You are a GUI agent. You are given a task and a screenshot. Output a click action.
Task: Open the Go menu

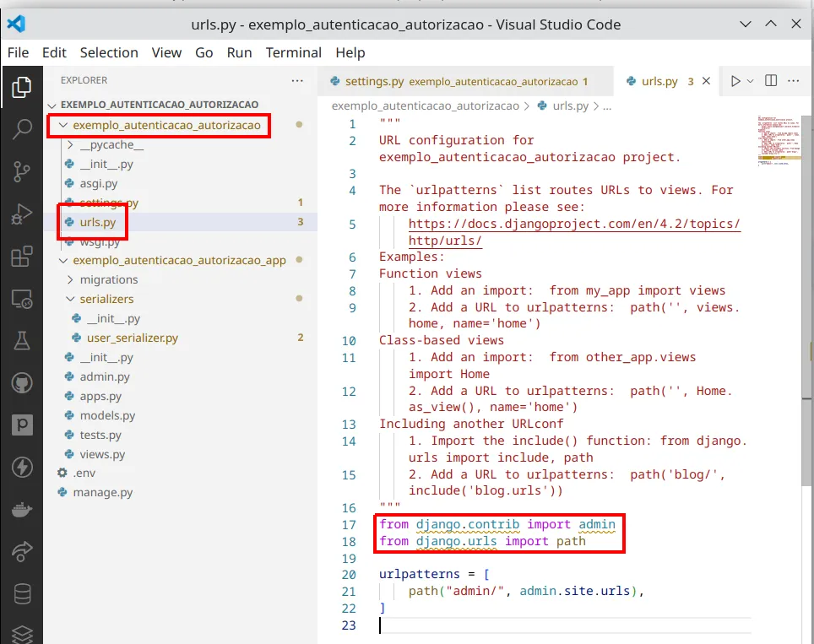[204, 52]
